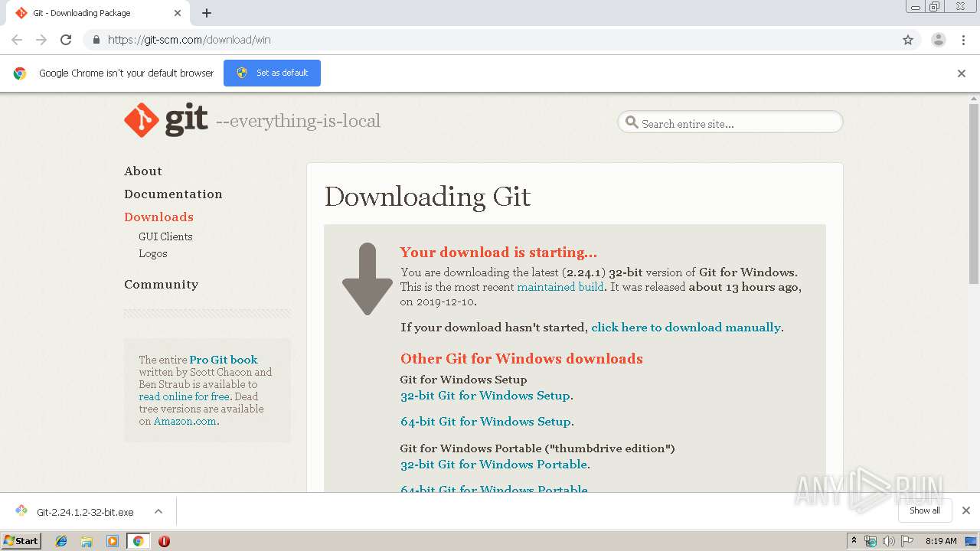980x551 pixels.
Task: Close the Git - Downloading Package tab
Action: click(178, 13)
